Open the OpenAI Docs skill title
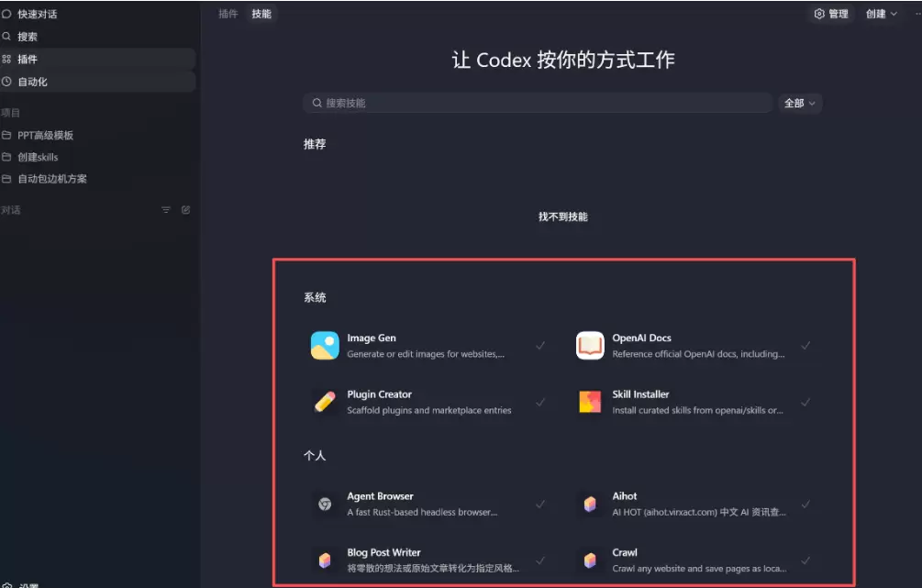 click(641, 338)
